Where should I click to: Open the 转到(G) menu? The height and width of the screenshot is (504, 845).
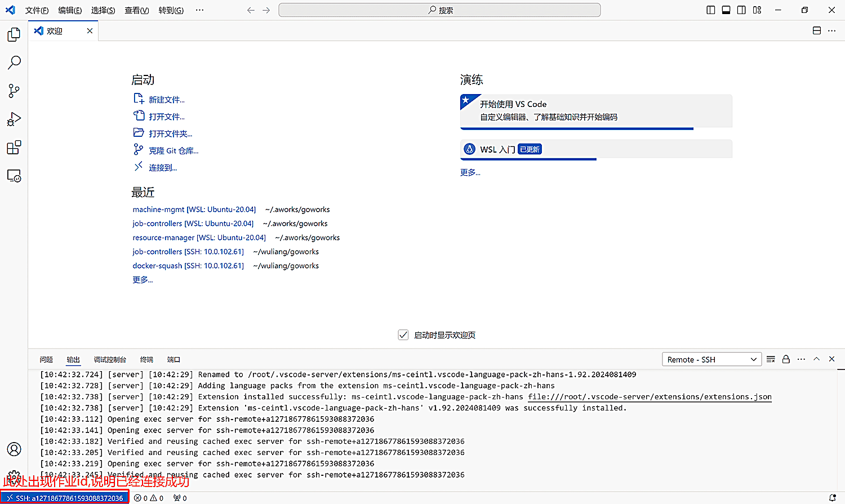171,10
